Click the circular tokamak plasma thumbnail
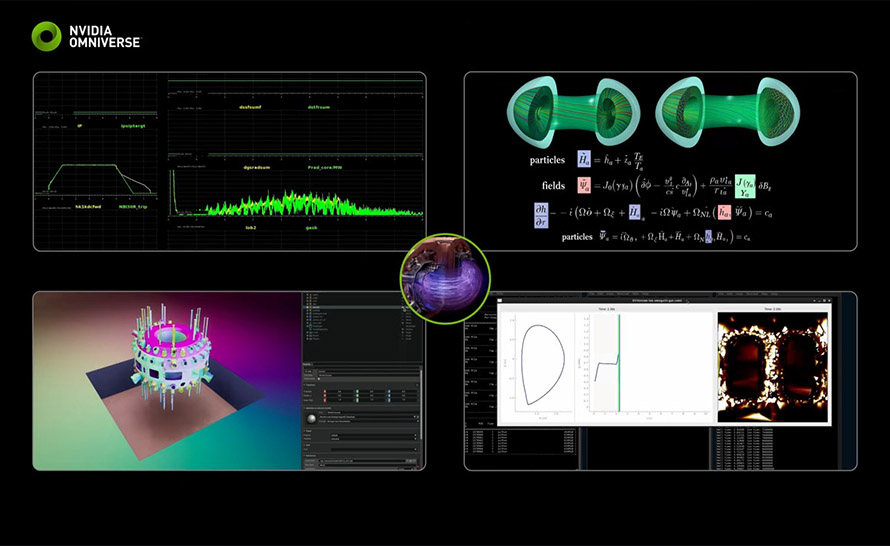The height and width of the screenshot is (546, 890). point(445,278)
